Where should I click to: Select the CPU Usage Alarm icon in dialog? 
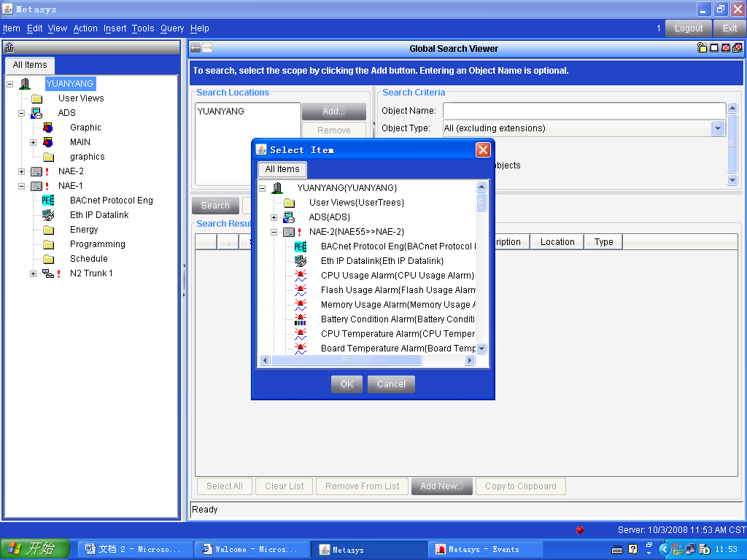coord(301,276)
